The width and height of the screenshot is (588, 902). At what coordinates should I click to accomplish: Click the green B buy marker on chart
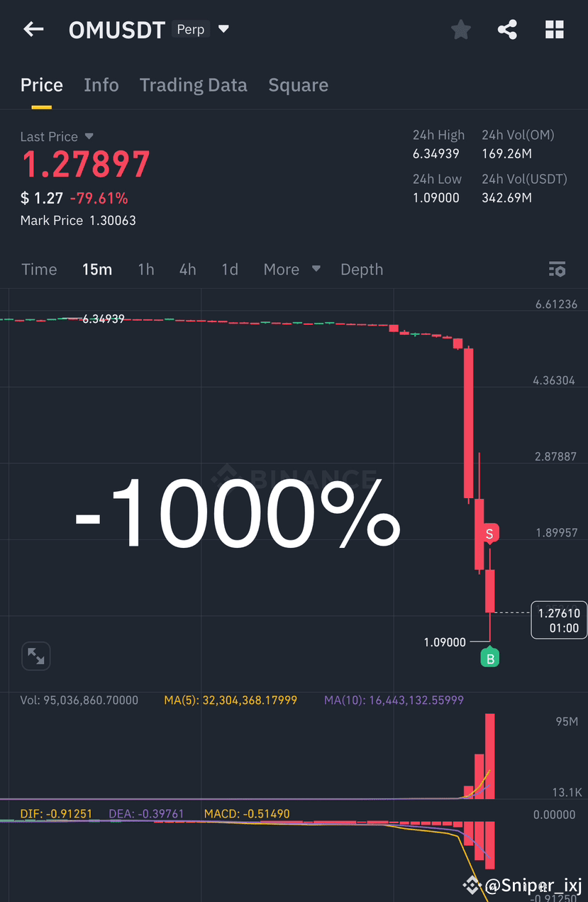click(x=489, y=657)
